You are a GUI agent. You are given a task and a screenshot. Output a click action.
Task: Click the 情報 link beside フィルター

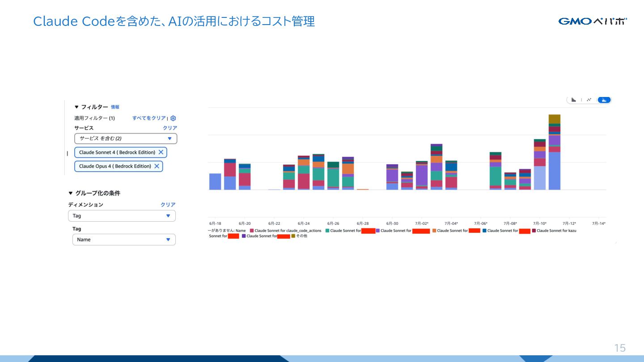click(115, 107)
